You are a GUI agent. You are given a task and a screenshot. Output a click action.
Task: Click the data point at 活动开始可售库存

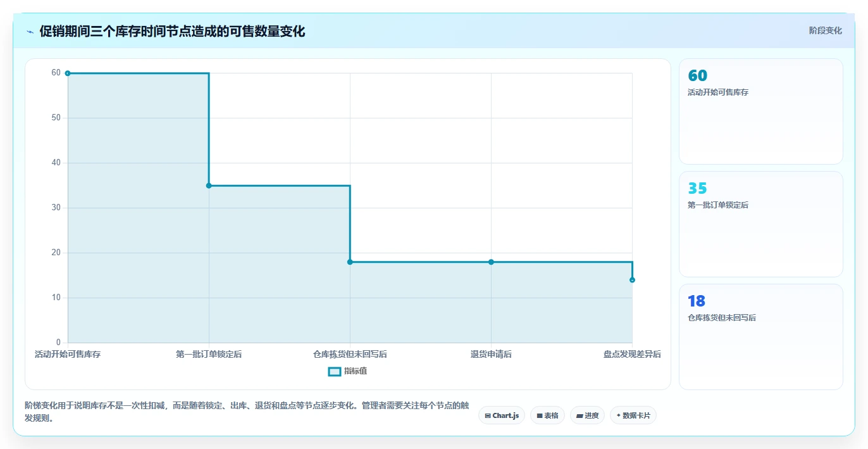pos(68,73)
